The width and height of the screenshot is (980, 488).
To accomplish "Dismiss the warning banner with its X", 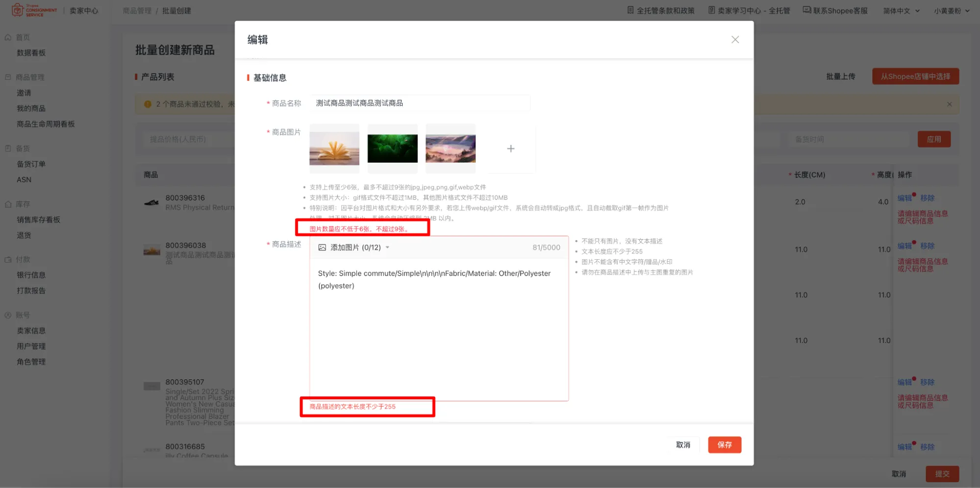I will (950, 104).
